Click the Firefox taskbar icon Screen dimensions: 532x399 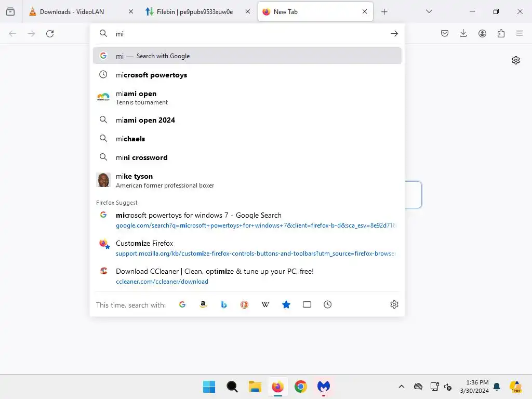277,387
